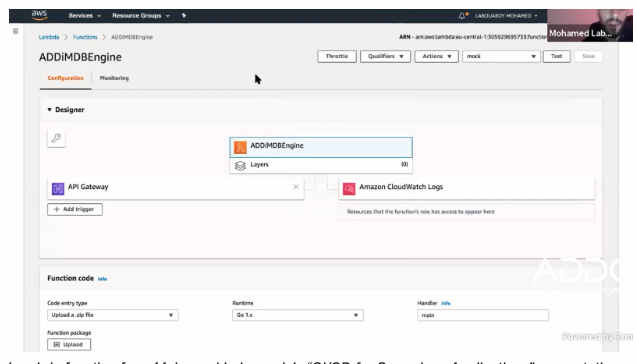Click ADDiMDBEngine breadcrumb text
637x364 pixels.
coord(132,37)
